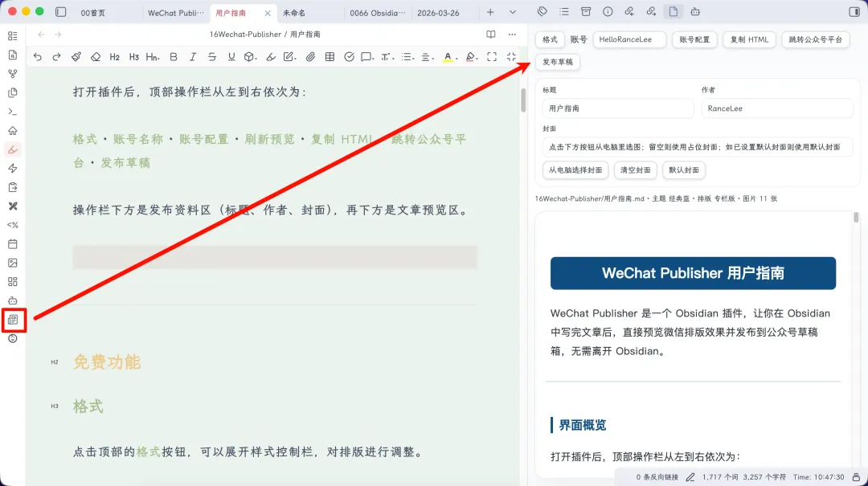Open the outline list panel icon

click(564, 11)
